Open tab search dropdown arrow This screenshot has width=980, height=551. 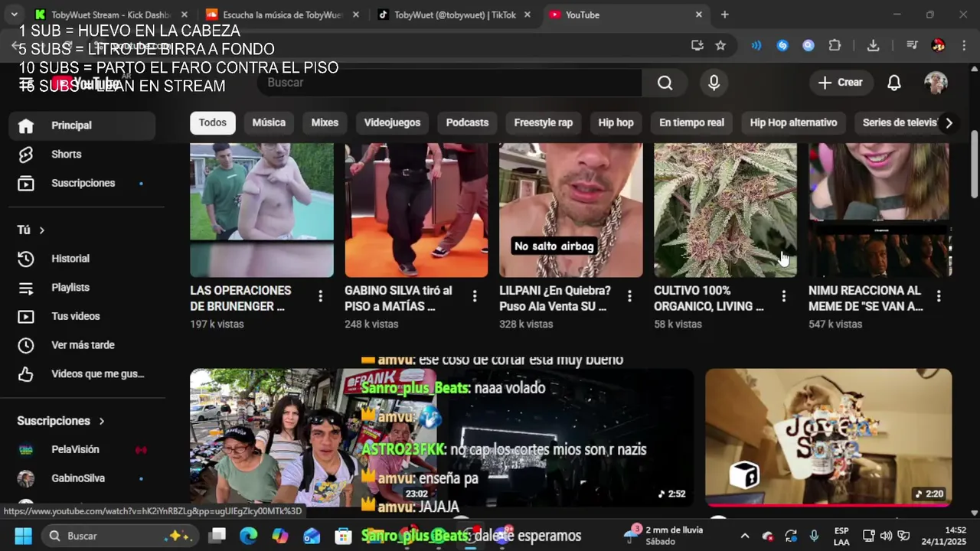pos(14,15)
